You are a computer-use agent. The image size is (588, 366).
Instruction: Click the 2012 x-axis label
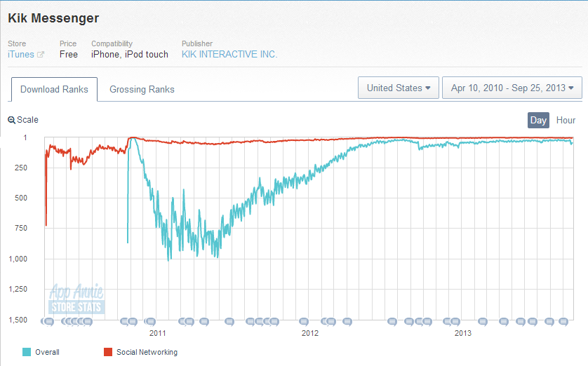pyautogui.click(x=310, y=333)
